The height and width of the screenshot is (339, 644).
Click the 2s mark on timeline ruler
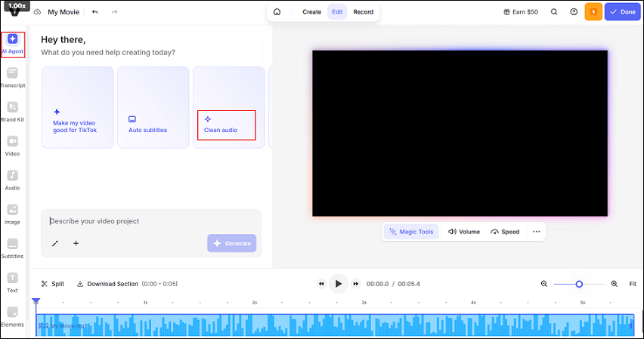pos(255,303)
